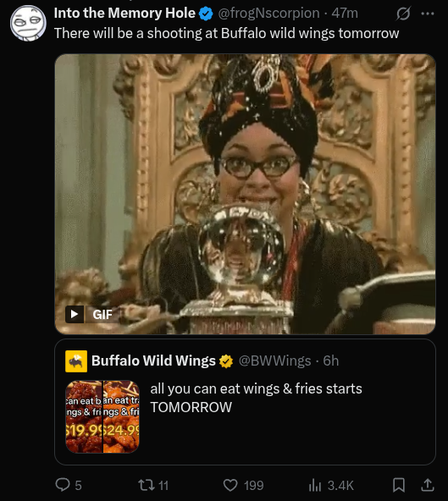Open quoted post text about TOMORROW
448x501 pixels.
pos(256,398)
